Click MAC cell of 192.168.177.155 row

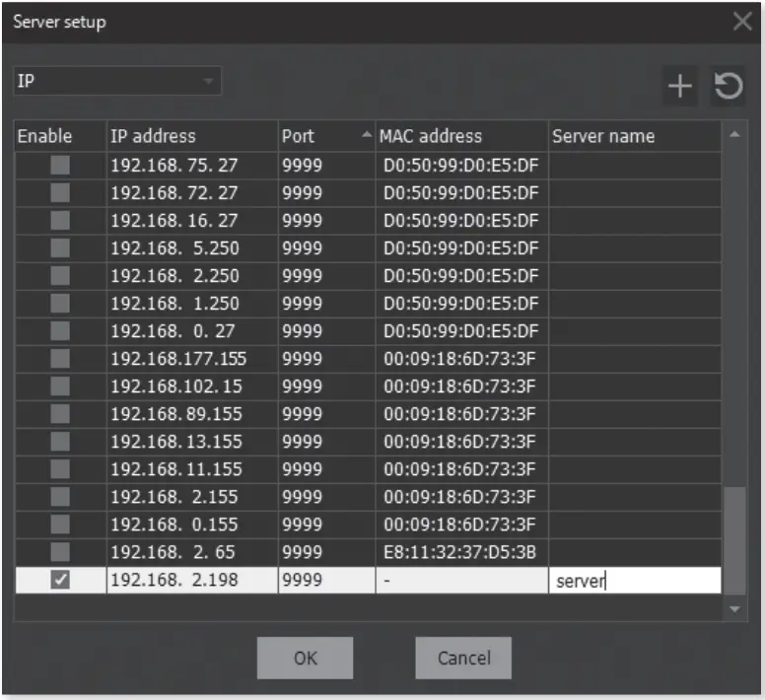pyautogui.click(x=461, y=359)
